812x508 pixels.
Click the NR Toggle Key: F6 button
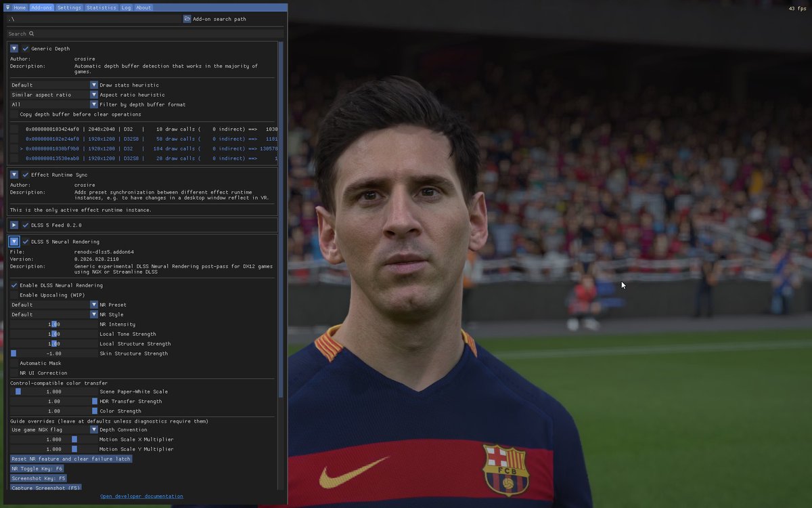[37, 469]
